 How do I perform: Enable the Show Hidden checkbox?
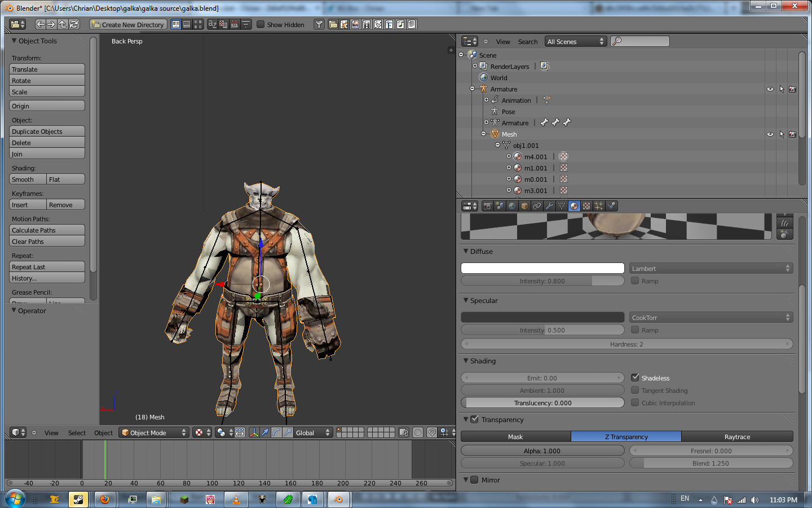tap(261, 24)
